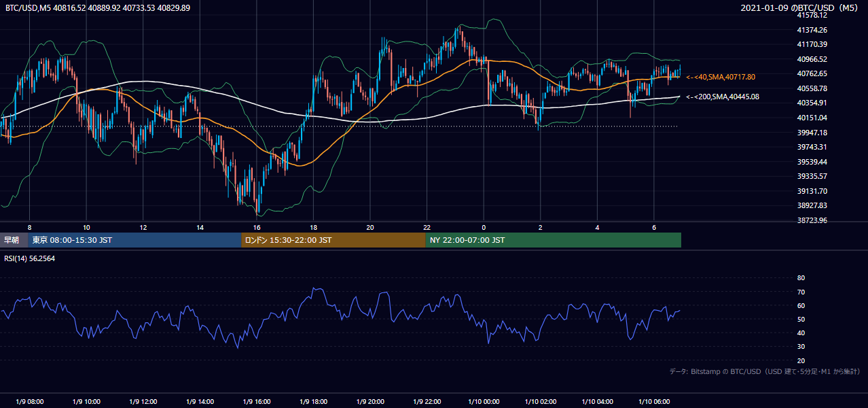Click price axis value 41170.39

(812, 45)
